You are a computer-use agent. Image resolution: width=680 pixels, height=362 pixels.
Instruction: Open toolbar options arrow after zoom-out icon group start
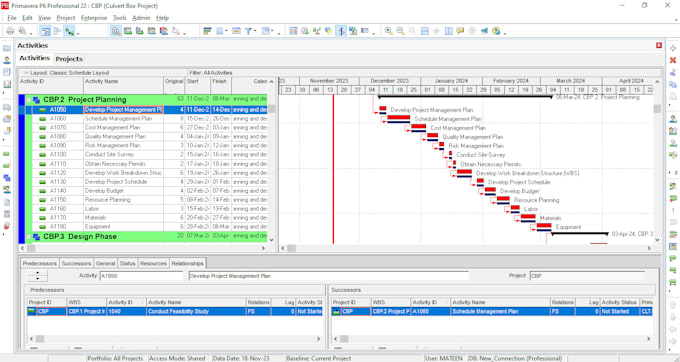[x=374, y=33]
